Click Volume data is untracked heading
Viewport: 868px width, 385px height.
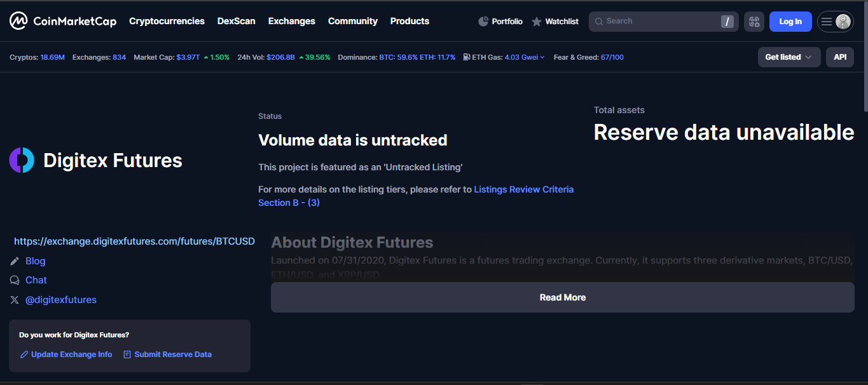[x=353, y=140]
